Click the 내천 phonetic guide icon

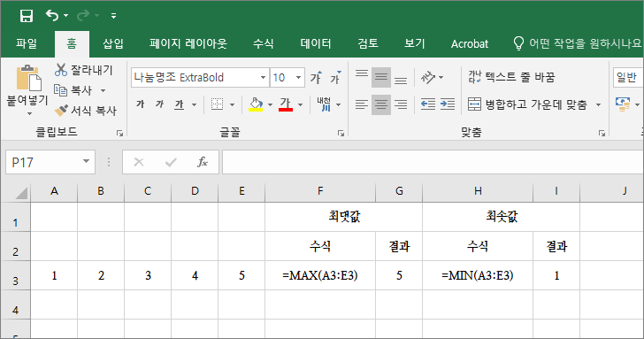pos(324,104)
